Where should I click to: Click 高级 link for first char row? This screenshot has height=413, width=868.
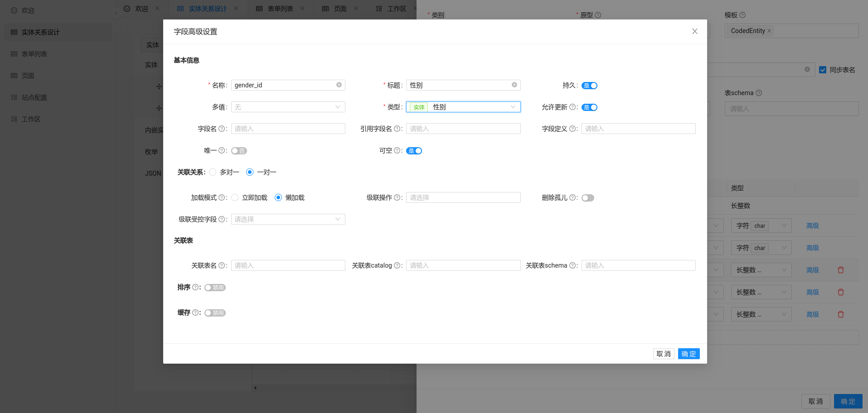point(813,226)
